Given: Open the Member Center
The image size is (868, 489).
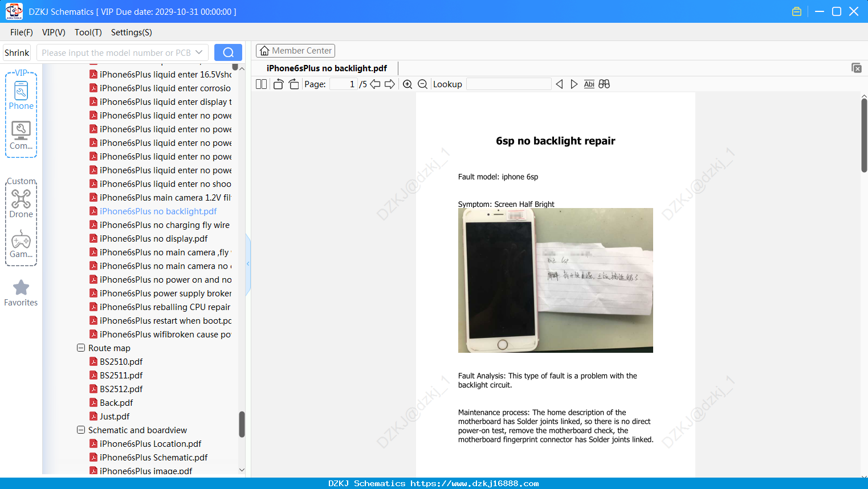Looking at the screenshot, I should tap(295, 51).
